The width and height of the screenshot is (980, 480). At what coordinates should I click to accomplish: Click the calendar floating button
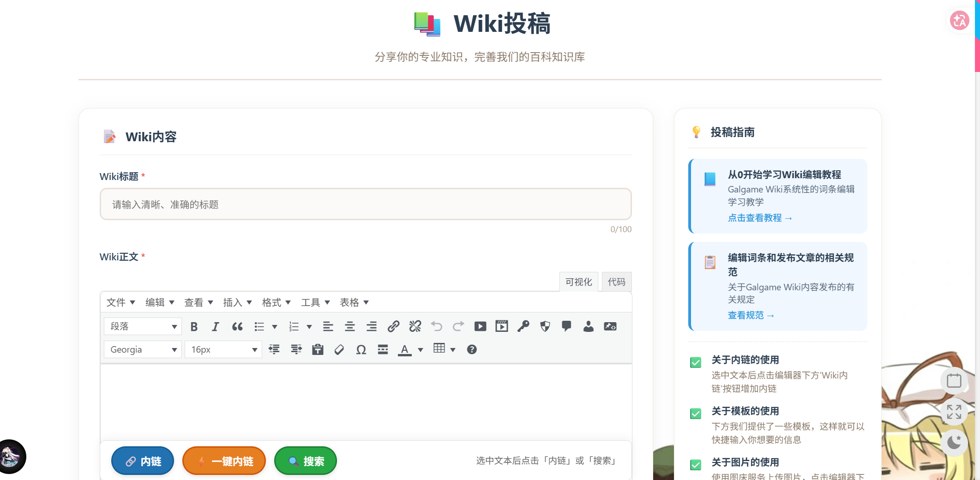click(x=954, y=381)
